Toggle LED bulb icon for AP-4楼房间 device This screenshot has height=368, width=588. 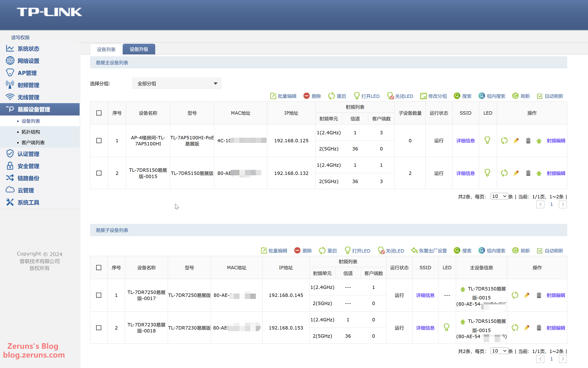click(x=487, y=140)
